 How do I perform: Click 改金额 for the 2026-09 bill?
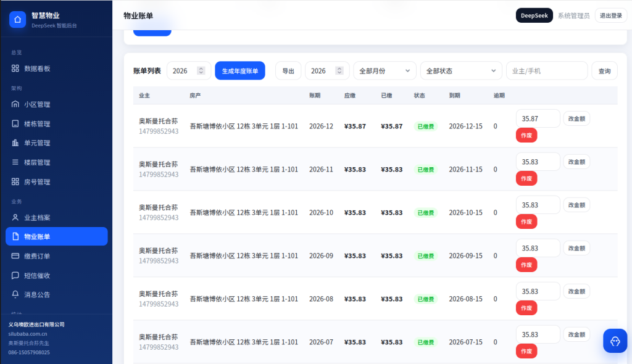pos(576,248)
